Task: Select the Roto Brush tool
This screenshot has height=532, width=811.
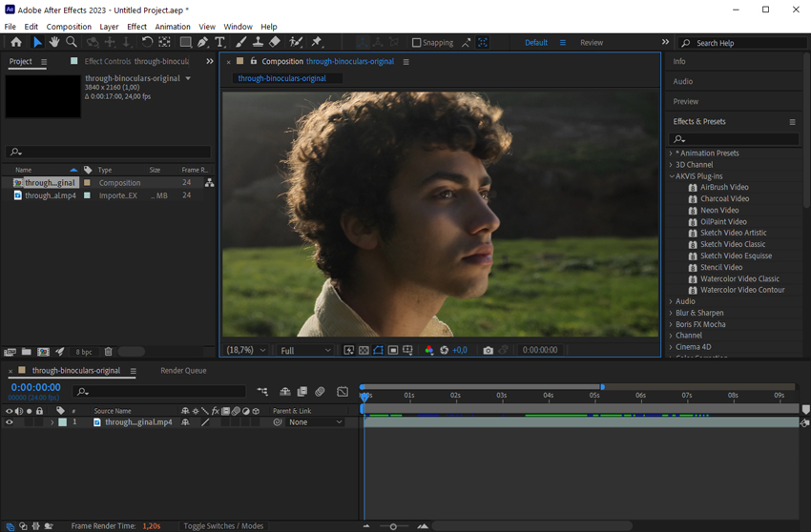Action: pyautogui.click(x=296, y=42)
